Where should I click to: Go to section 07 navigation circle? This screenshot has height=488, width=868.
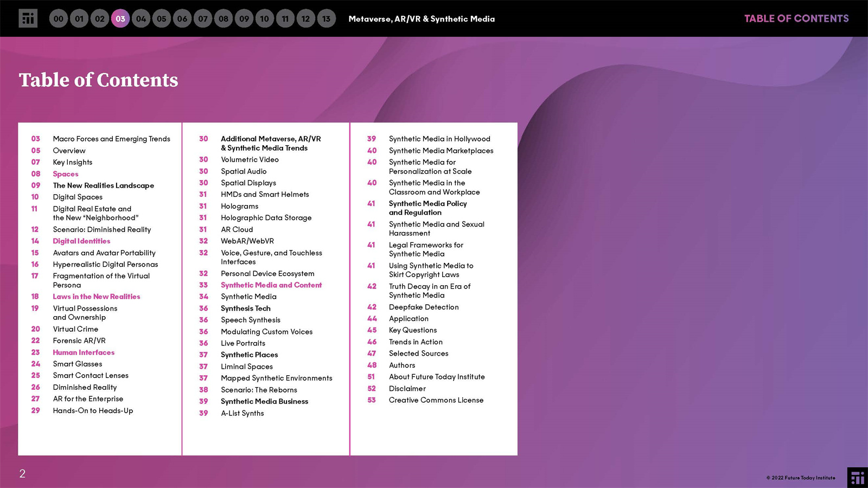[203, 19]
